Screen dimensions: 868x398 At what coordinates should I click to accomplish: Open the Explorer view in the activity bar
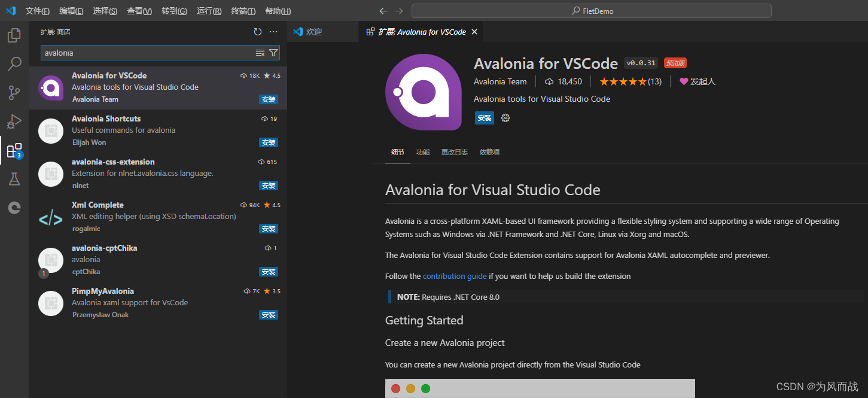click(14, 35)
